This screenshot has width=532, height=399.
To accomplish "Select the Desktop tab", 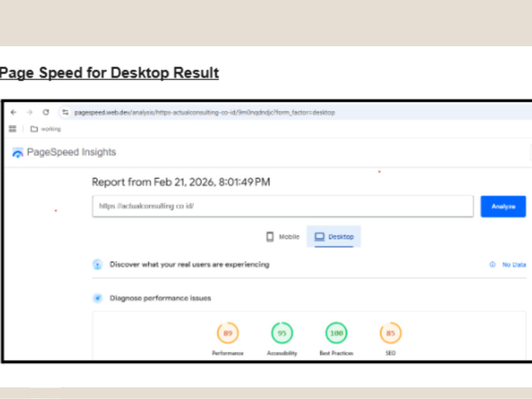I will tap(334, 237).
